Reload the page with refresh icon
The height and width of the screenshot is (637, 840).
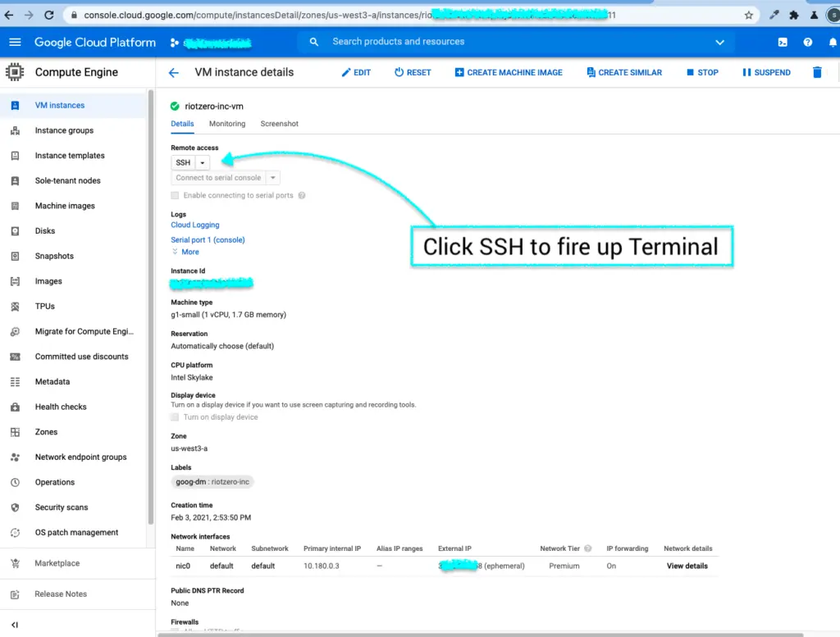click(48, 15)
